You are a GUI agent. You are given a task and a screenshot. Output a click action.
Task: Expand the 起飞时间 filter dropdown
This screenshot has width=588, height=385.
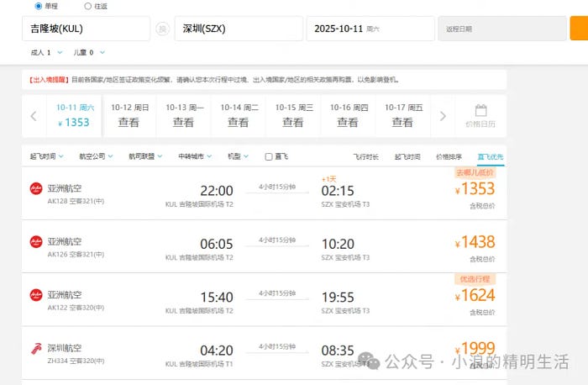[x=46, y=156]
